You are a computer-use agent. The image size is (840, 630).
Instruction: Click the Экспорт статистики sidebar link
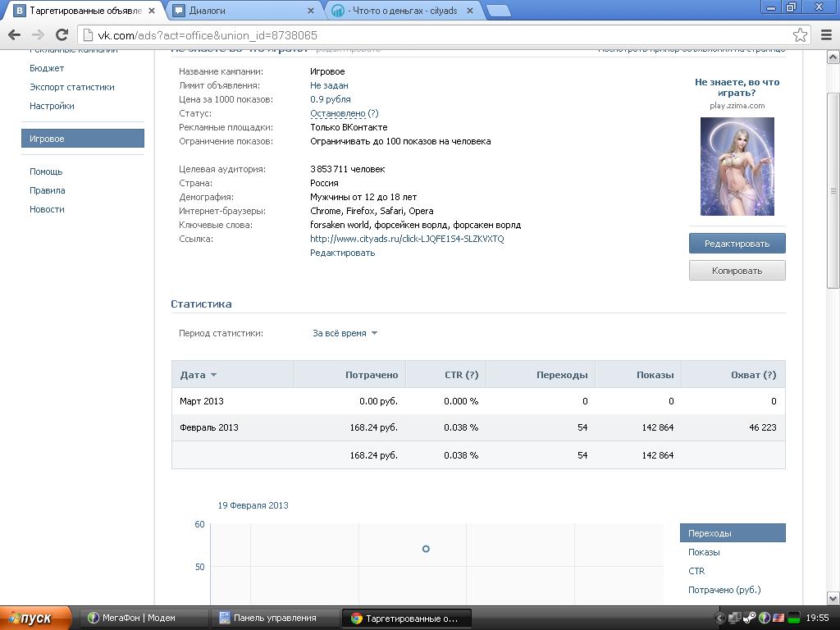pos(72,87)
